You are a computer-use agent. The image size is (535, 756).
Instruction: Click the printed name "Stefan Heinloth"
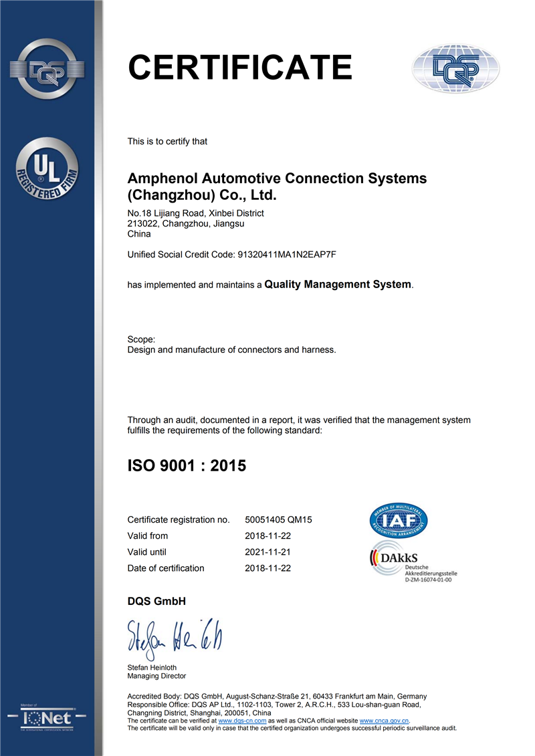(152, 668)
